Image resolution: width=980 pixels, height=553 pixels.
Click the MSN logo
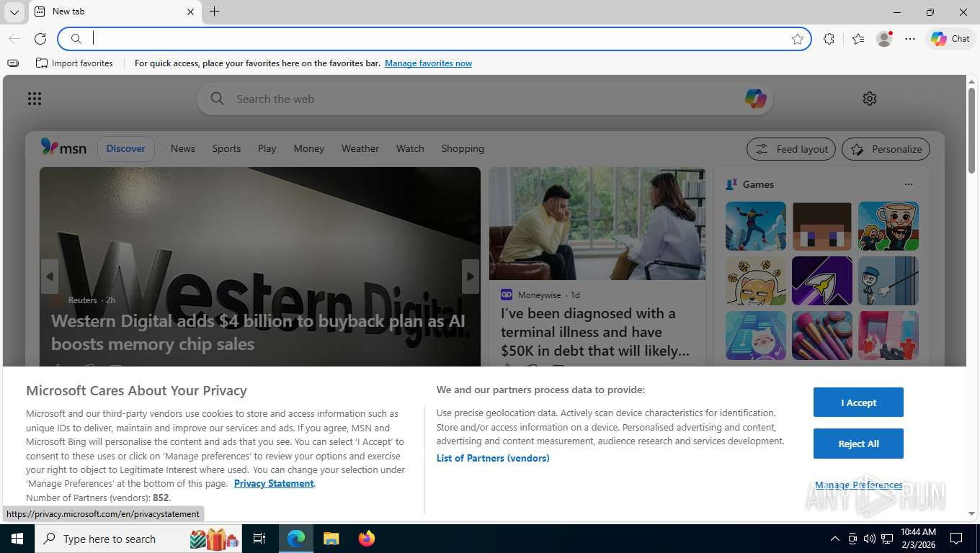[63, 148]
